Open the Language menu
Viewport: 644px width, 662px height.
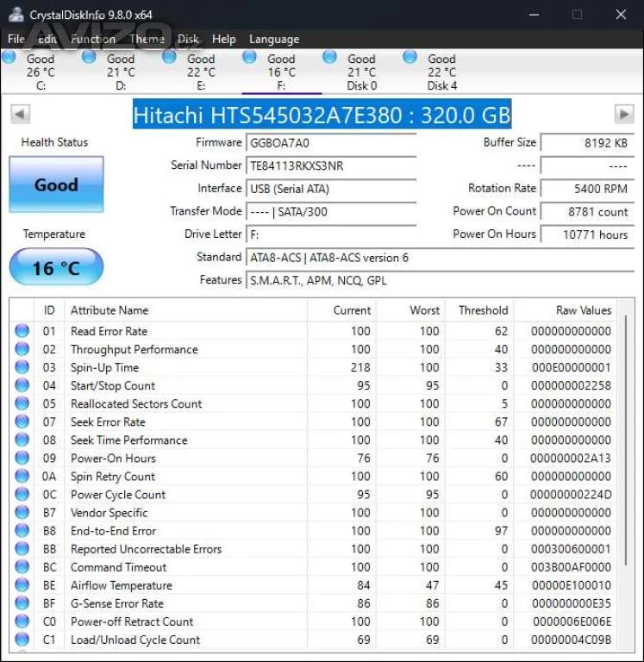(x=274, y=39)
